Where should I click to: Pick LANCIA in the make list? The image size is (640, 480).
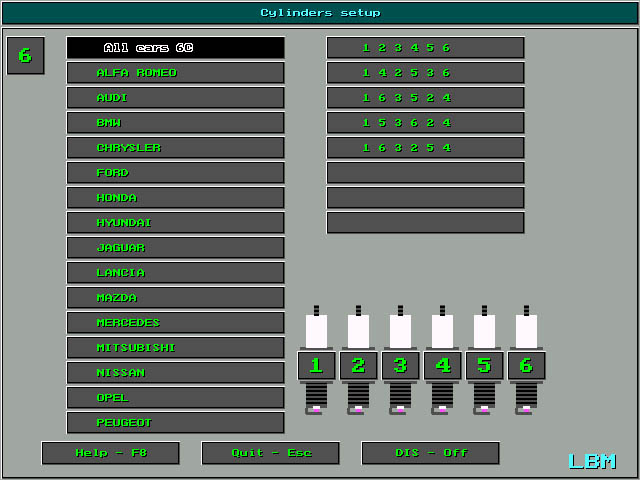click(x=176, y=273)
